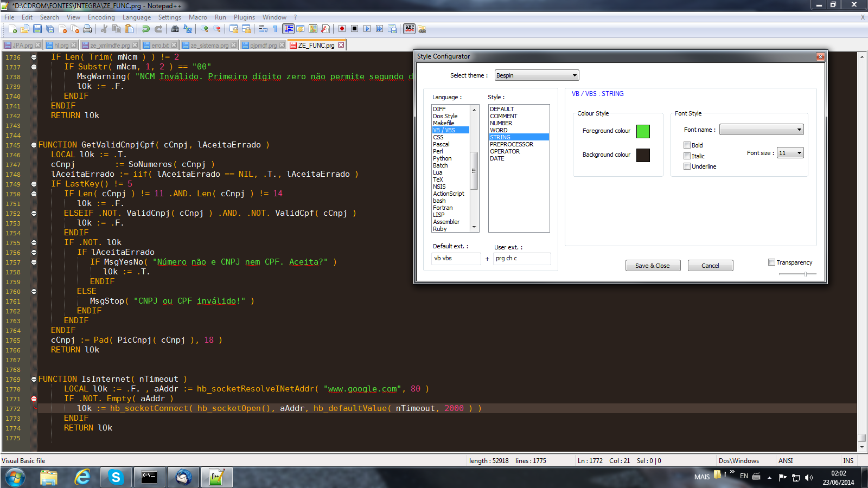Click the green Foreground colour swatch
The width and height of the screenshot is (868, 488).
tap(643, 131)
